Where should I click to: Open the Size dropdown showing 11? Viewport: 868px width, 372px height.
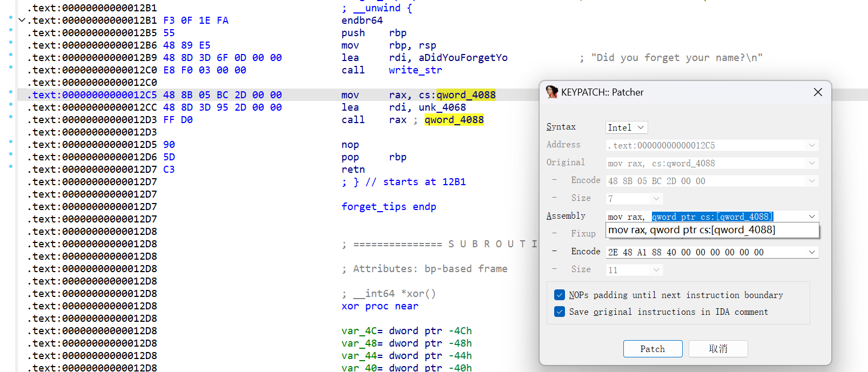click(656, 270)
